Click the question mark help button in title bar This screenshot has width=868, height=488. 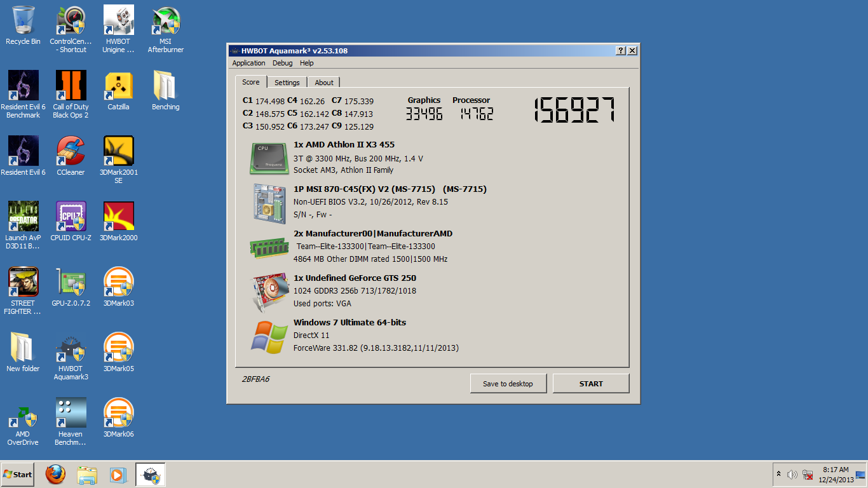(x=621, y=51)
